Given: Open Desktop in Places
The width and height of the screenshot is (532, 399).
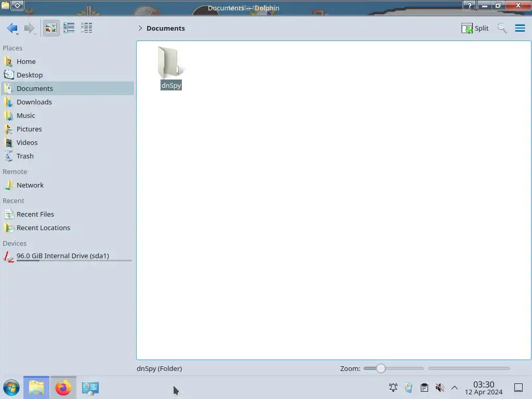Looking at the screenshot, I should tap(67, 75).
